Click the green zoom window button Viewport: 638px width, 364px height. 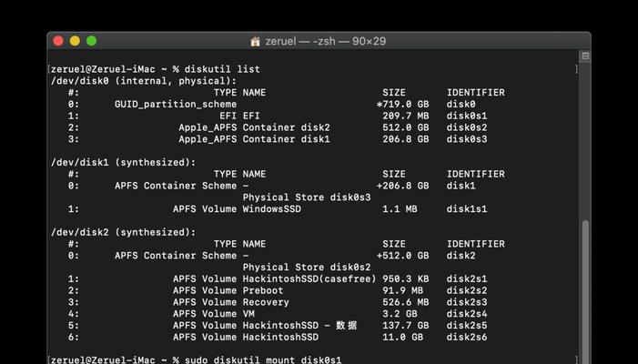coord(92,41)
